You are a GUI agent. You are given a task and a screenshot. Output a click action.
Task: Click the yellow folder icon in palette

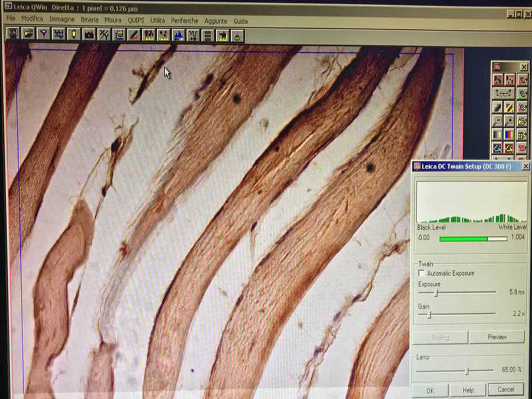click(x=522, y=121)
